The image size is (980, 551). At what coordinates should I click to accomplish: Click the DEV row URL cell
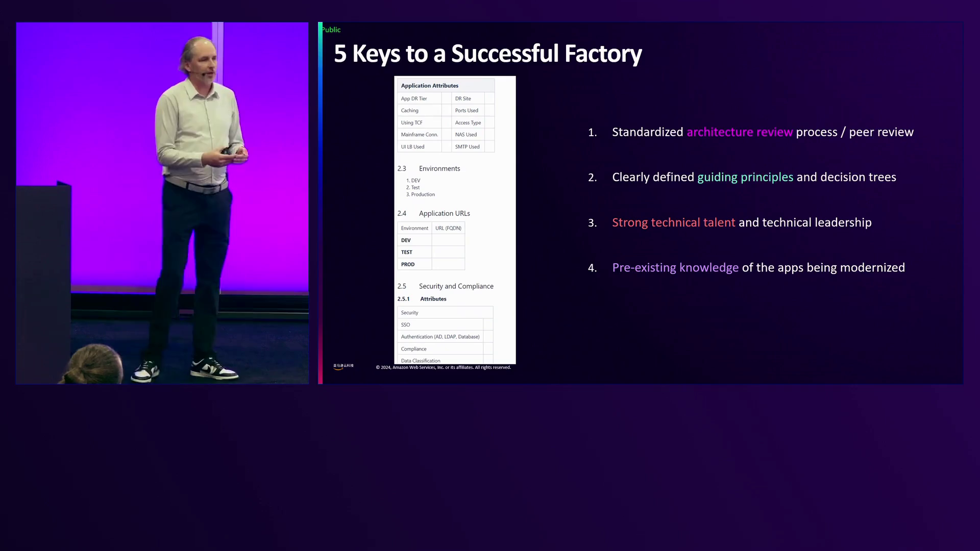point(448,240)
